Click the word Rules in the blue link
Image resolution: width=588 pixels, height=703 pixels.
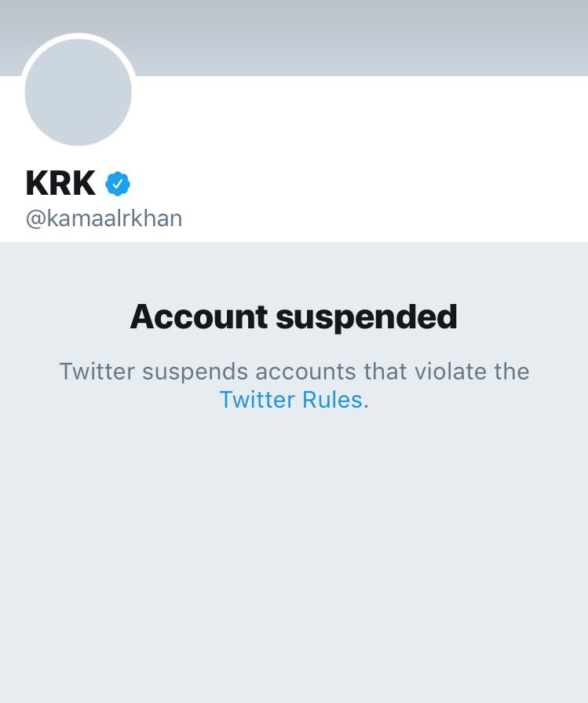332,400
